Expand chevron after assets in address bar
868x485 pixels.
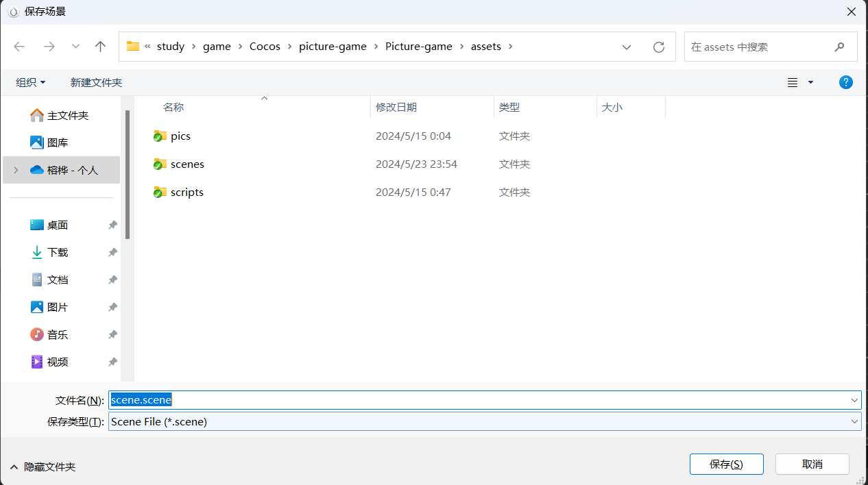(x=510, y=47)
